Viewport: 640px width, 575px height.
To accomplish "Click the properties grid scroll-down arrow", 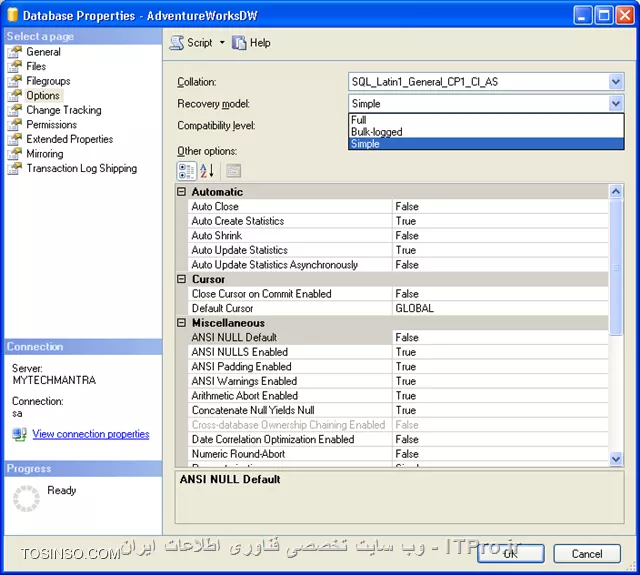I will [616, 459].
